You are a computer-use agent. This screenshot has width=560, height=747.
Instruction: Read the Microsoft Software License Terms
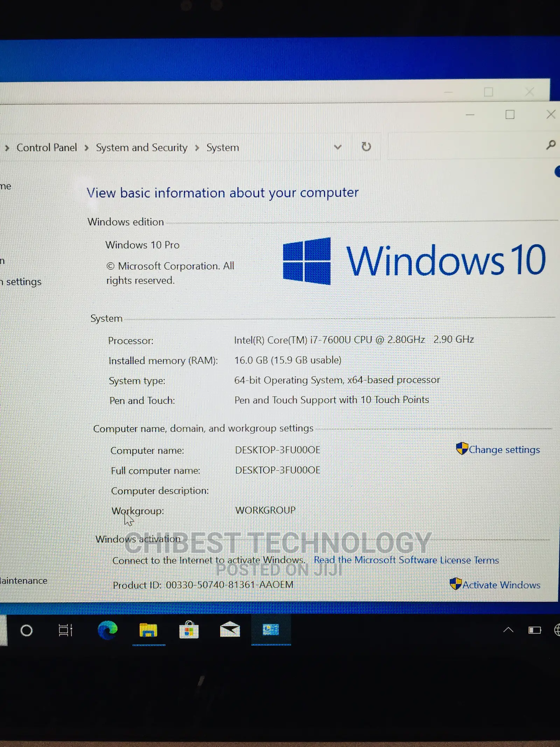(406, 560)
